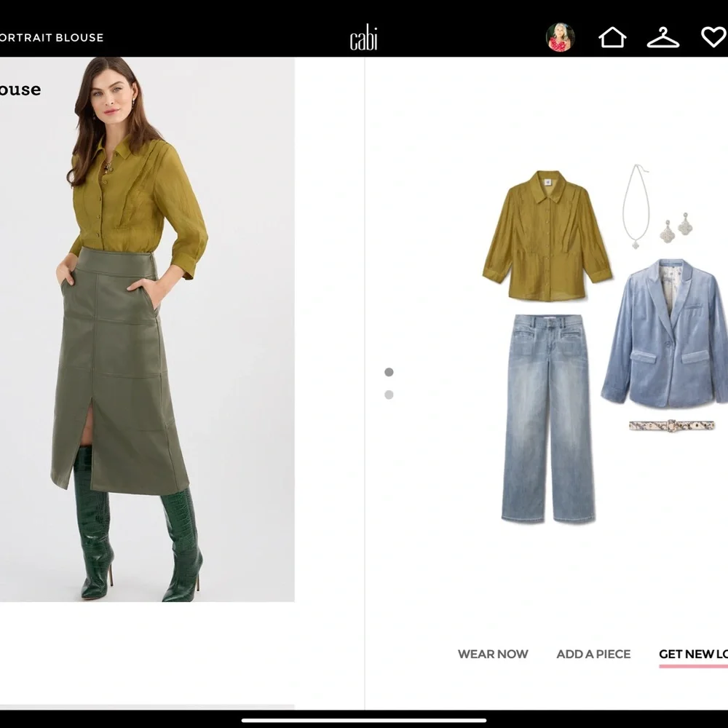
Task: Open the user profile avatar
Action: coord(560,37)
